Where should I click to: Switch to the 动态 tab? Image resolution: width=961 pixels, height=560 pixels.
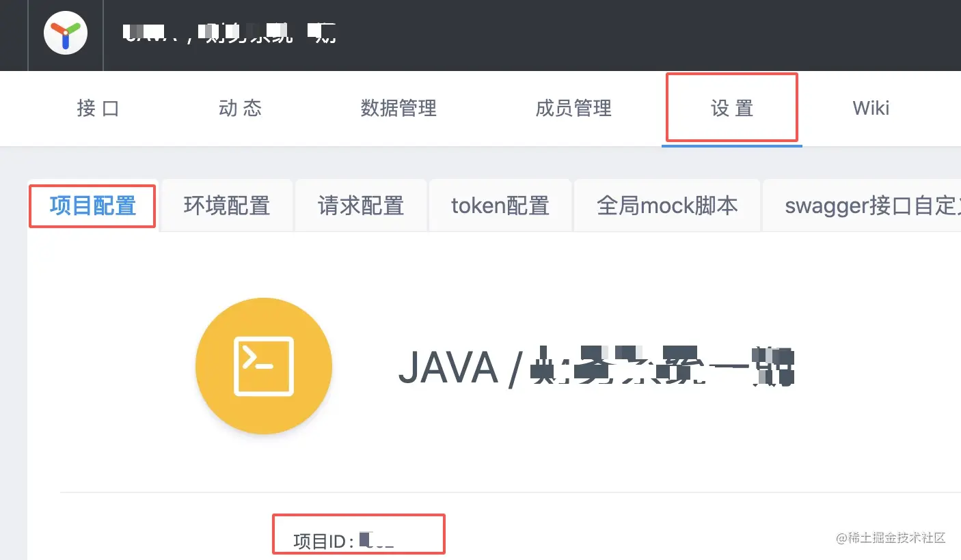pos(240,108)
